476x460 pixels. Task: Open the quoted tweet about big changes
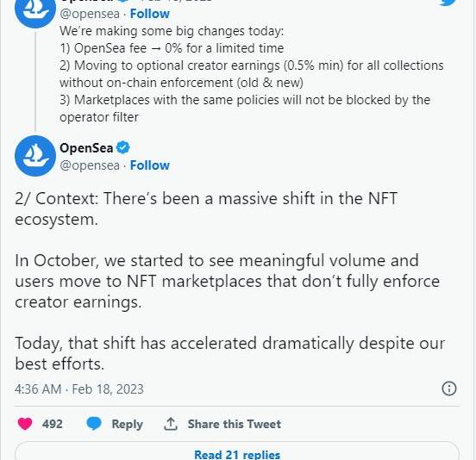coord(251,74)
